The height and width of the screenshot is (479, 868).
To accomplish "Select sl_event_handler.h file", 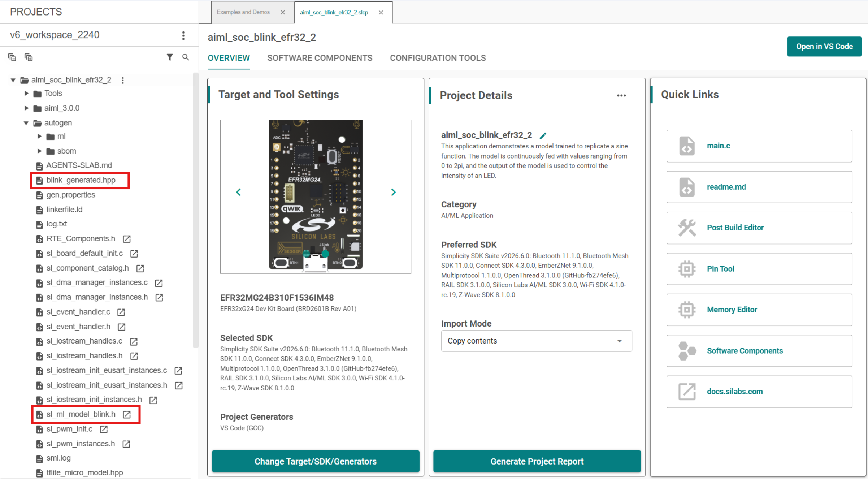I will [78, 327].
